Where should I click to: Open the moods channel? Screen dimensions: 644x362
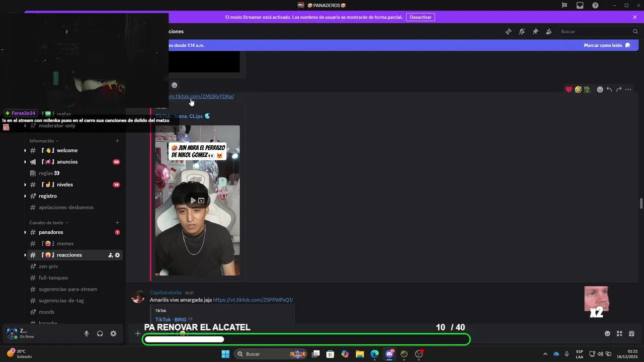click(x=74, y=312)
